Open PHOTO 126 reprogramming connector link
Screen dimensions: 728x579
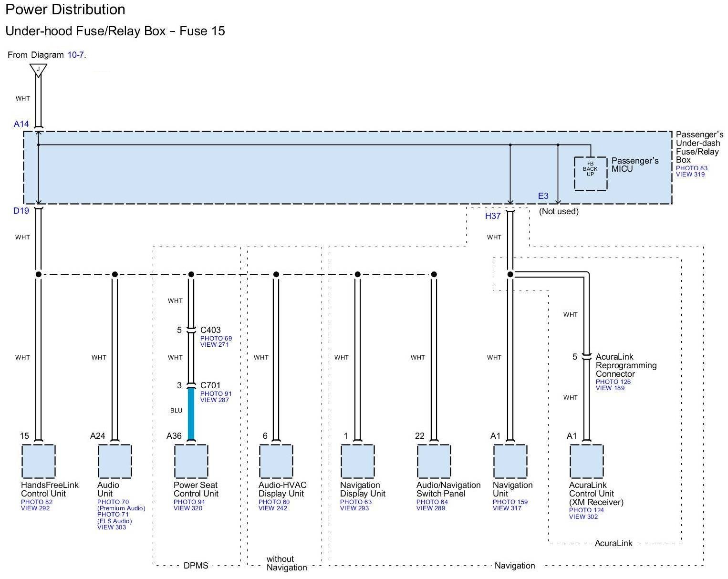[613, 382]
